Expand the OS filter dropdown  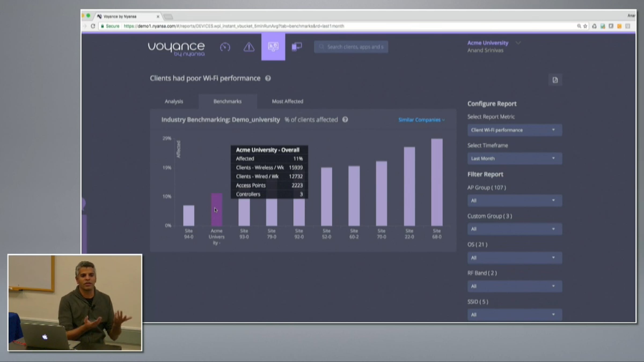click(514, 258)
